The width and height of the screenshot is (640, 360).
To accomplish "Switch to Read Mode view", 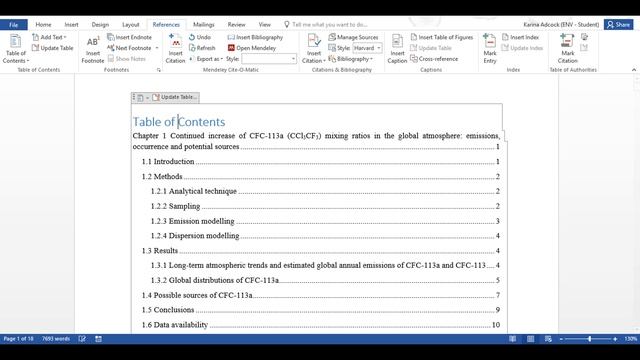I will (512, 339).
